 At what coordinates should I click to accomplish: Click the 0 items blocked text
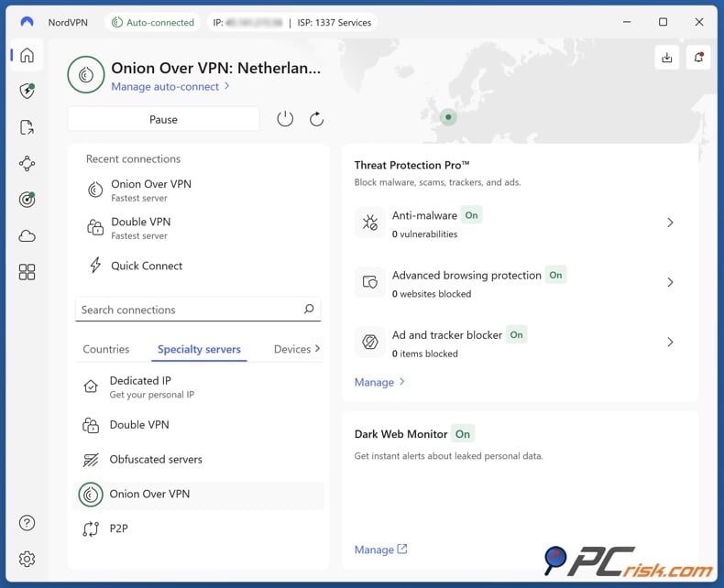pyautogui.click(x=425, y=354)
